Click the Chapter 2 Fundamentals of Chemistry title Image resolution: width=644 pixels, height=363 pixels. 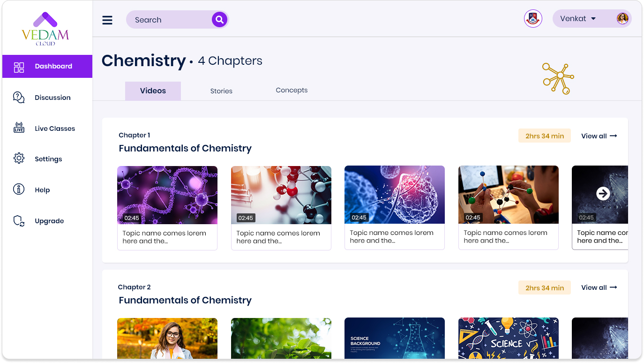185,300
